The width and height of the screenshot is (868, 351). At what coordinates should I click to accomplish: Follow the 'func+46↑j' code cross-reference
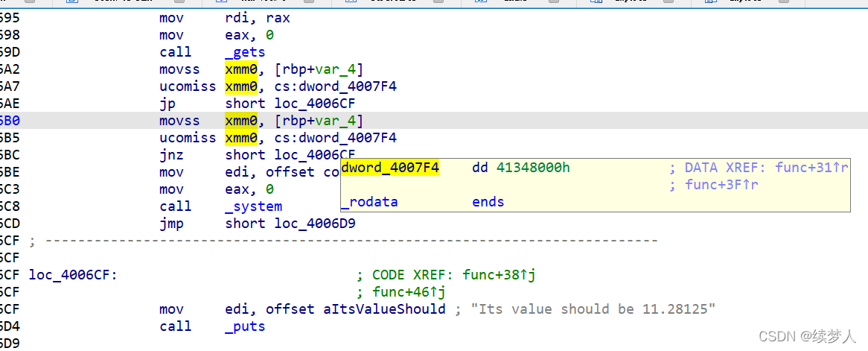[x=409, y=292]
